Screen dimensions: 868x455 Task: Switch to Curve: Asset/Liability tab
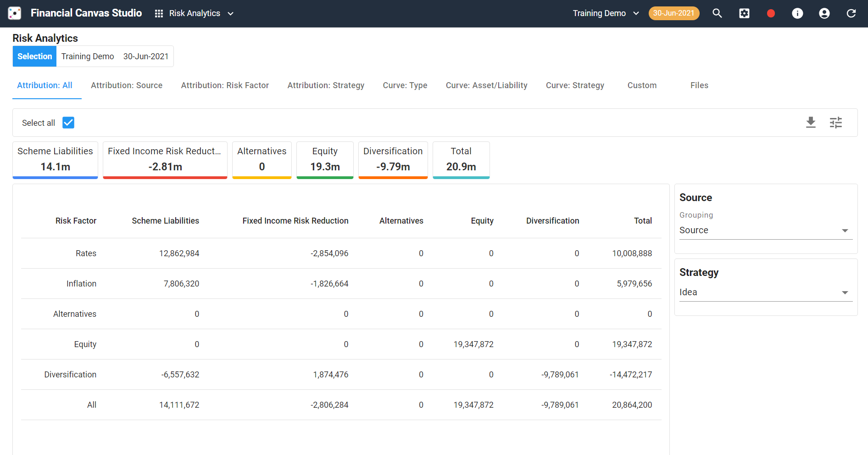click(x=486, y=85)
